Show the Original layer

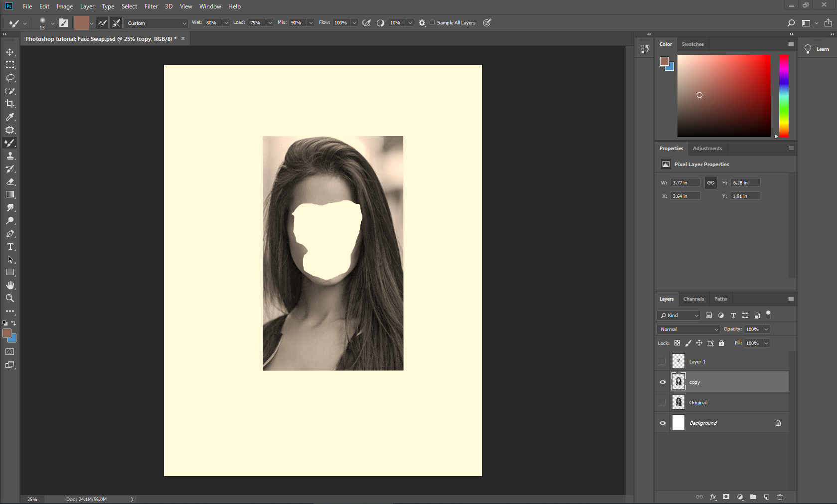tap(663, 402)
